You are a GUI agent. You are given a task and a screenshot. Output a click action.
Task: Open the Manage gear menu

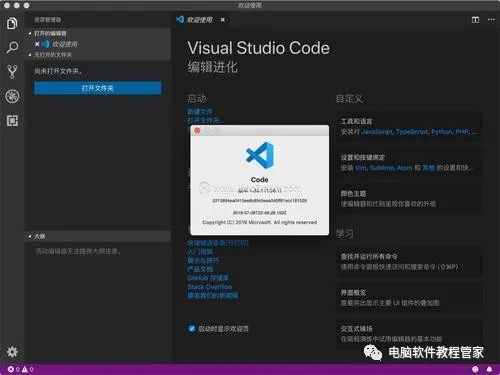[12, 352]
